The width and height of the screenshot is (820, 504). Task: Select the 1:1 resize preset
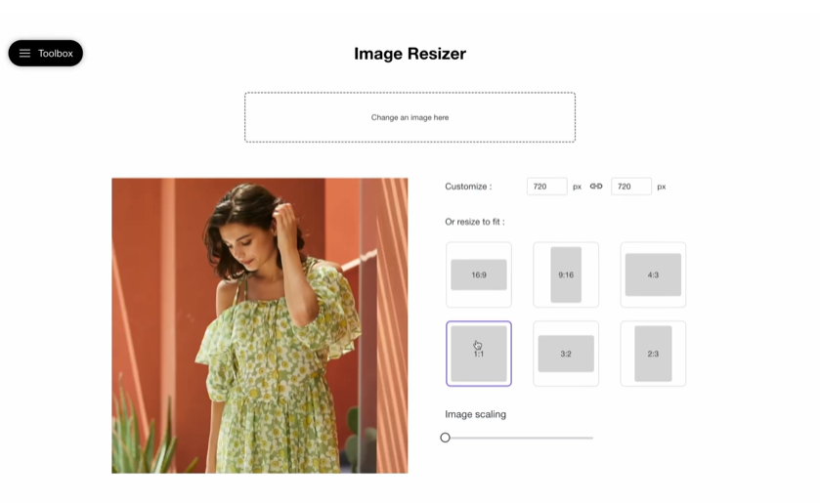[x=479, y=354]
